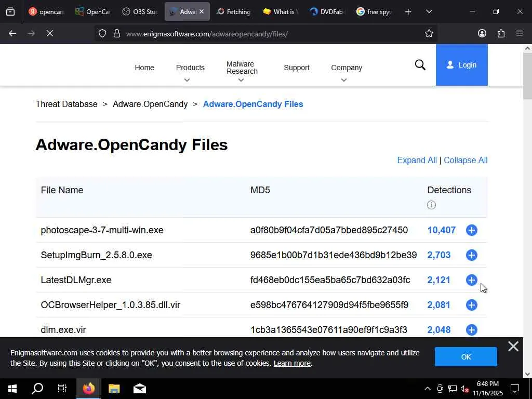Open File Explorer from the taskbar
This screenshot has width=532, height=399.
pos(114,389)
